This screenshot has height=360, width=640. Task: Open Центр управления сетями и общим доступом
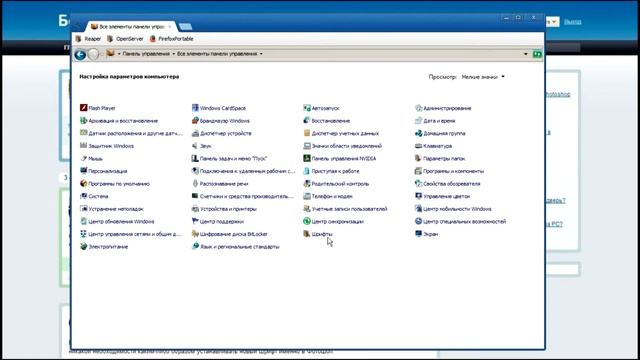pyautogui.click(x=131, y=234)
